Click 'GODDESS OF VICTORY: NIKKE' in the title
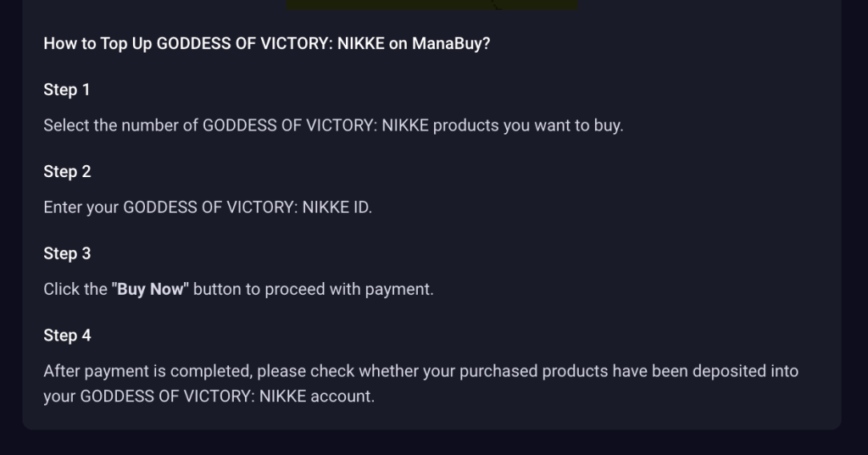 pyautogui.click(x=270, y=44)
